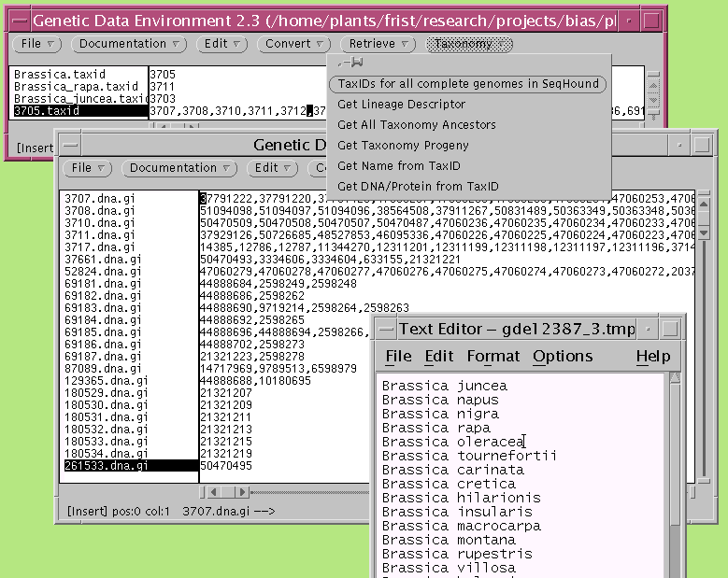Select Brassica_juncea.taxid sequence name
Viewport: 728px width, 578px height.
(80, 98)
